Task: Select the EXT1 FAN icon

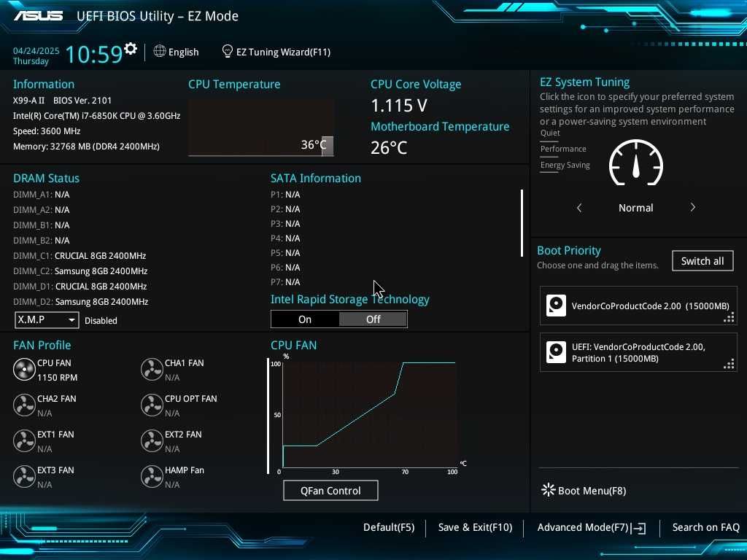Action: 24,441
